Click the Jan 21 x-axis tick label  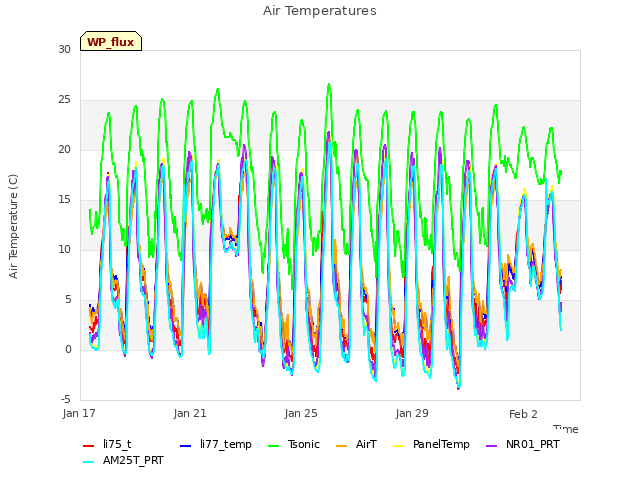tap(190, 413)
